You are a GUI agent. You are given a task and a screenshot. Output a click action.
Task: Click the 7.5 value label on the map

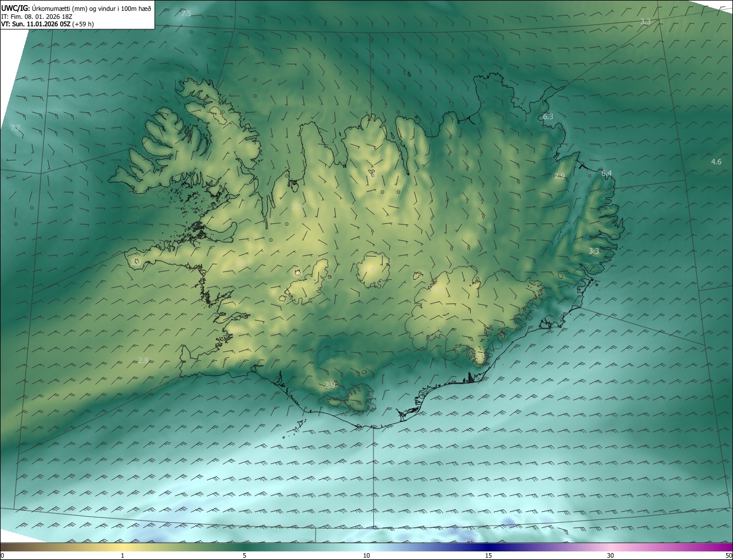coord(186,13)
